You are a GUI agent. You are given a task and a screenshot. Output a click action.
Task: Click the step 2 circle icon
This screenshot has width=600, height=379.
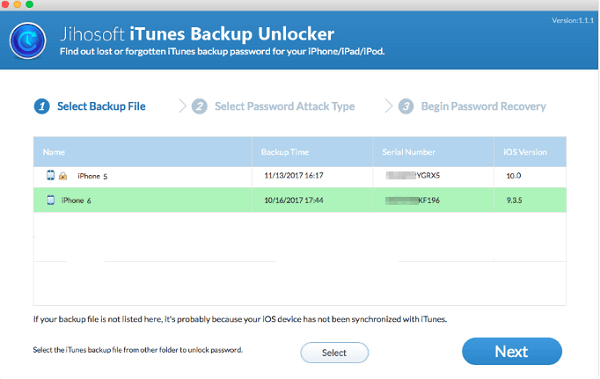(x=199, y=106)
